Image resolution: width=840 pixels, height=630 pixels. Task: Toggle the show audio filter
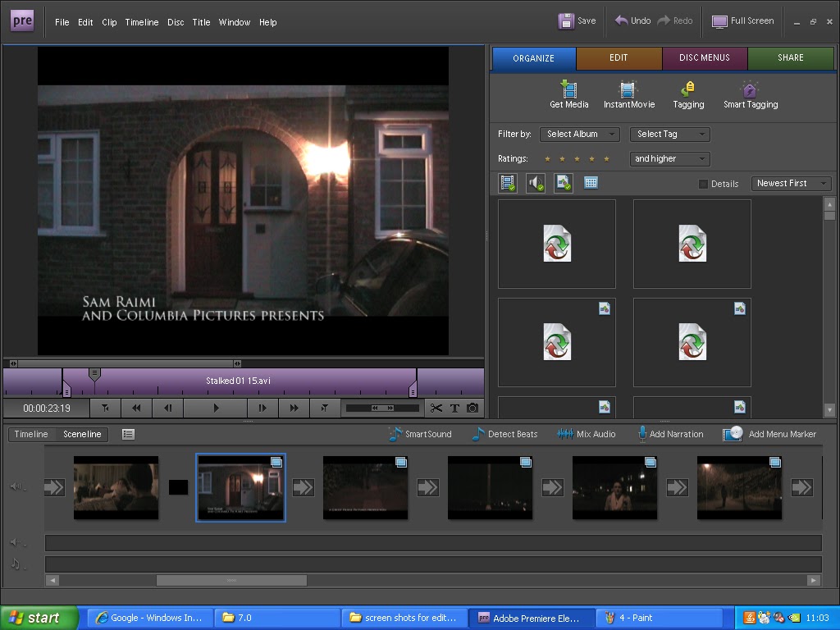pos(535,183)
